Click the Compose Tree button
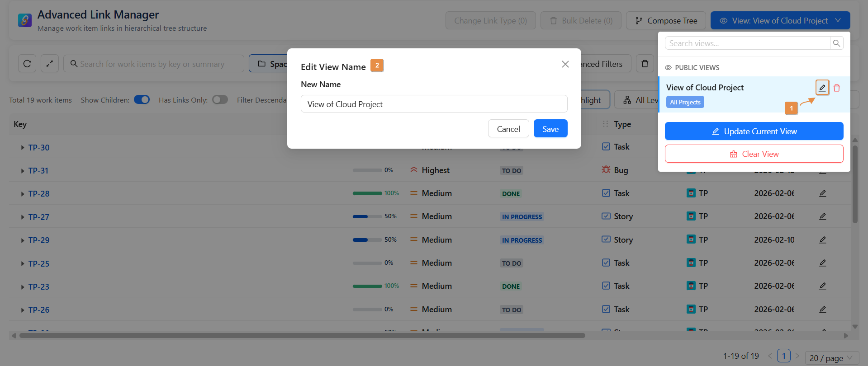The image size is (868, 366). [x=666, y=21]
